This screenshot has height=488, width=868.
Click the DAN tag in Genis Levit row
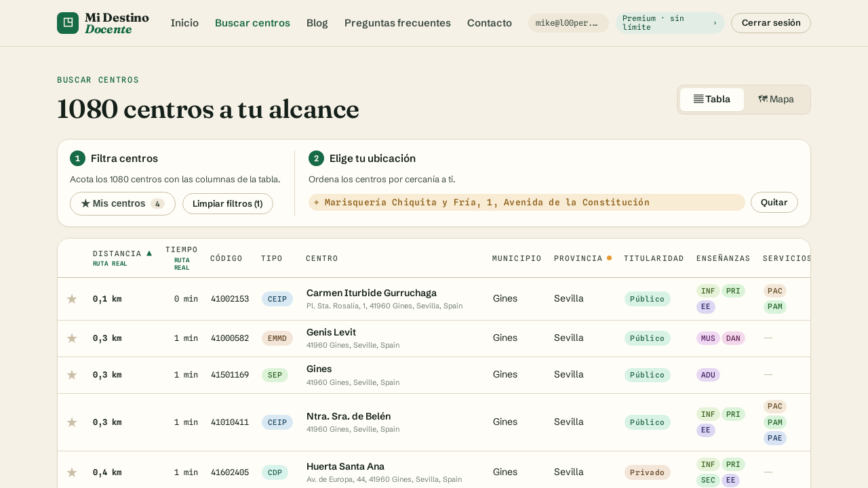[x=733, y=338]
